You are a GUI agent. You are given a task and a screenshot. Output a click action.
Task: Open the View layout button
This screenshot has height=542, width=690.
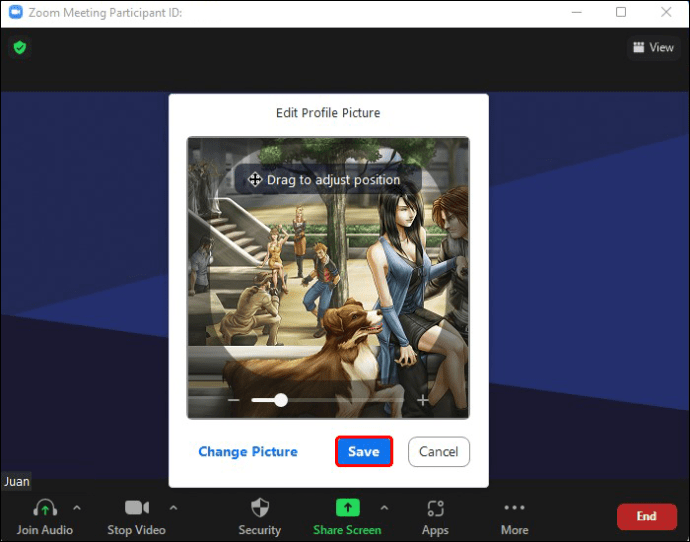(653, 48)
